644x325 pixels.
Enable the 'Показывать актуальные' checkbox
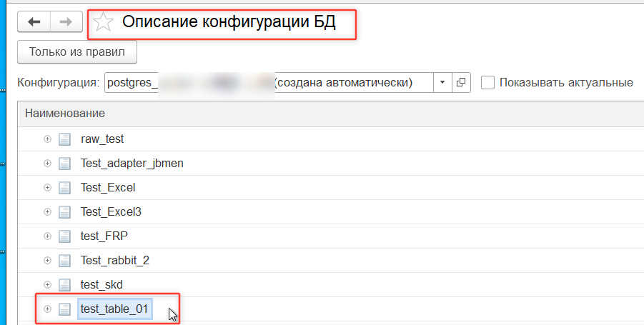pyautogui.click(x=488, y=83)
